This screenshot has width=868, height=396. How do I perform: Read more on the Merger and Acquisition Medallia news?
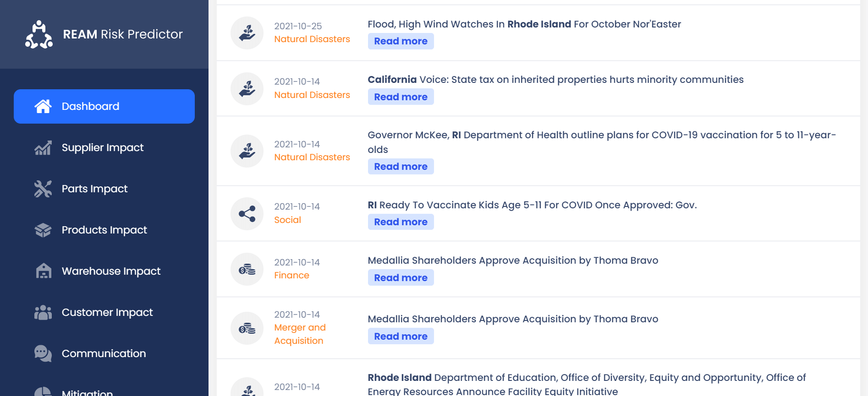(401, 336)
